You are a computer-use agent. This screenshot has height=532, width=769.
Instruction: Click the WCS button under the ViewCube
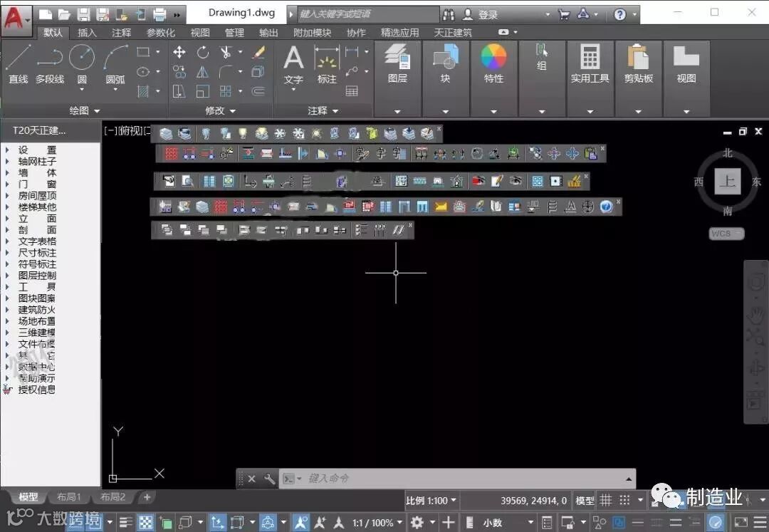[726, 234]
